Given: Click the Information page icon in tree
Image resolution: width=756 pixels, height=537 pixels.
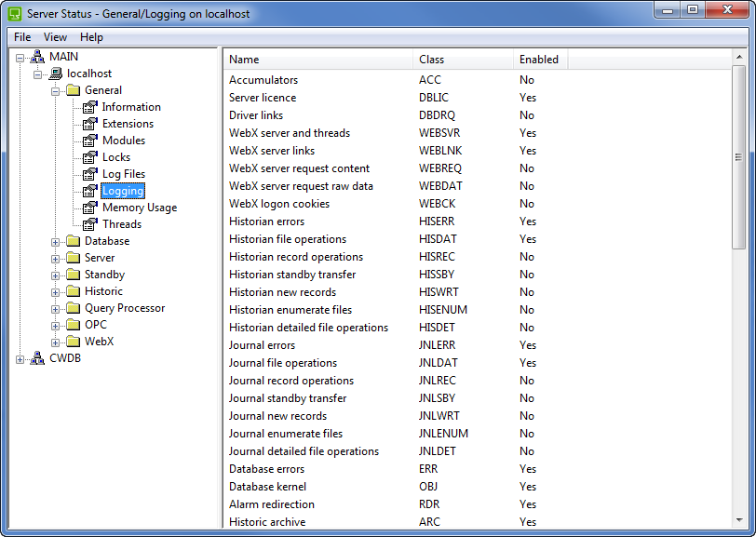Looking at the screenshot, I should coord(90,107).
